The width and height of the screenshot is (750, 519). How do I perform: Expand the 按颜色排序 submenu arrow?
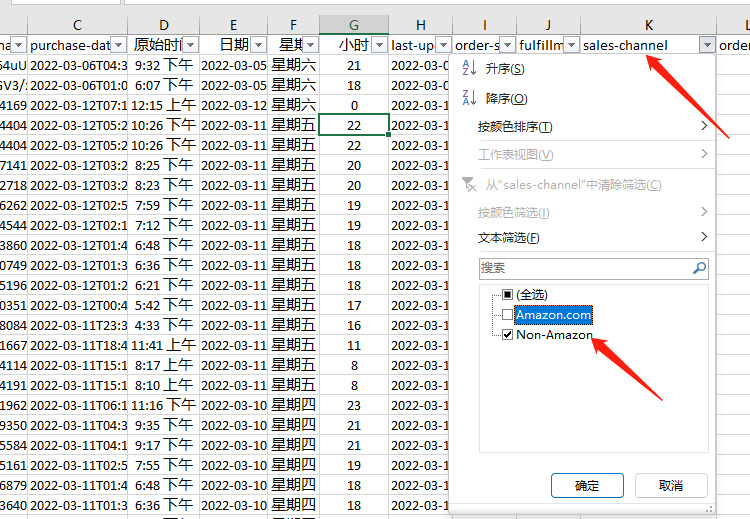(x=704, y=126)
